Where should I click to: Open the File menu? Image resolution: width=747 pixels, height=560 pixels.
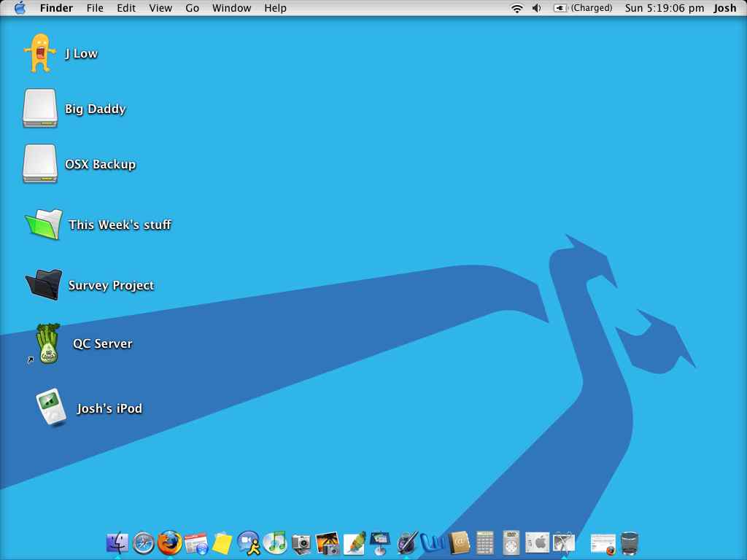pyautogui.click(x=95, y=8)
